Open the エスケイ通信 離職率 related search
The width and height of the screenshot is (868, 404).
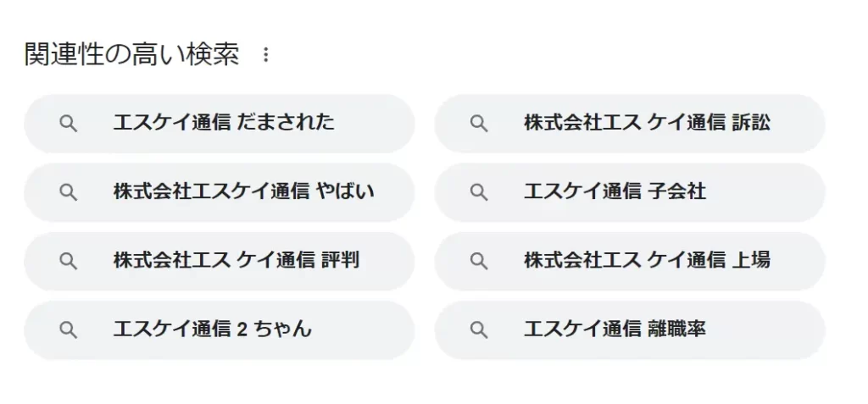point(615,329)
